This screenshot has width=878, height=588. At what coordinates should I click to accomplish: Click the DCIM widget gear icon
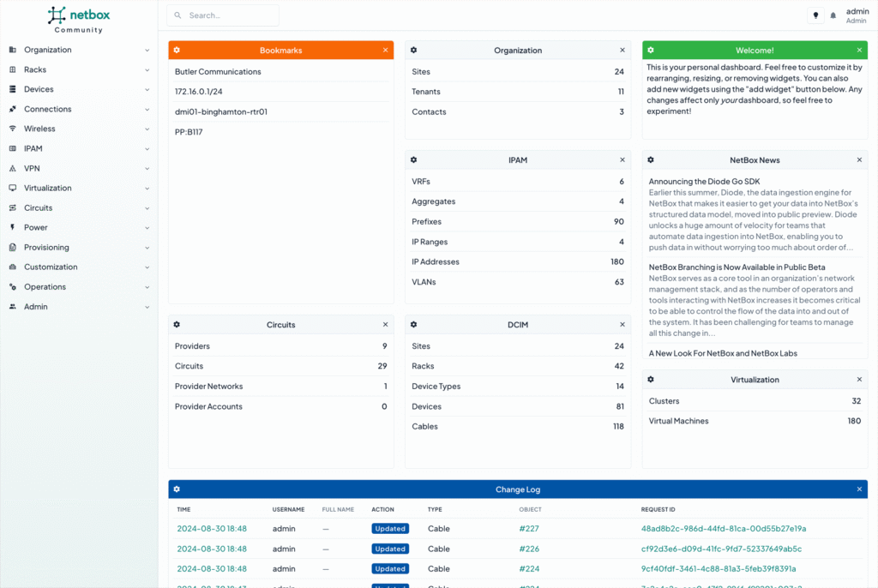pos(413,324)
